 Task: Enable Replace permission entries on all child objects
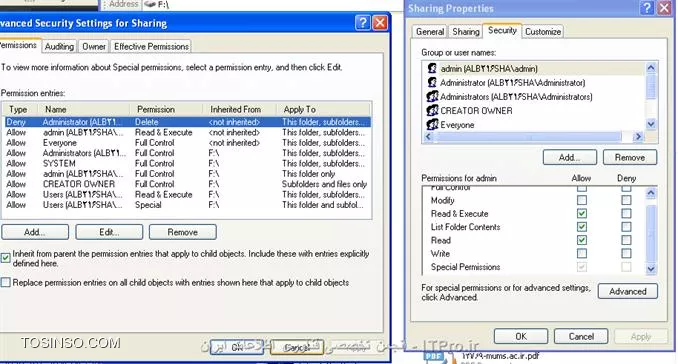pyautogui.click(x=5, y=283)
